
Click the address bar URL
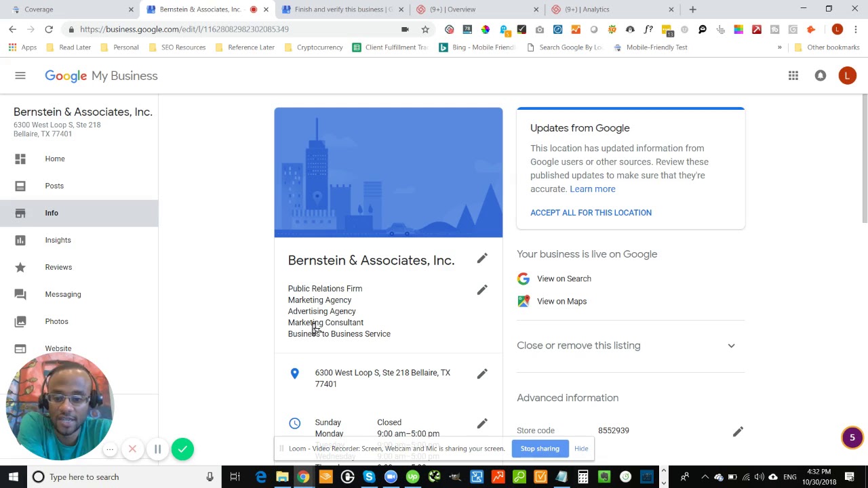coord(184,29)
